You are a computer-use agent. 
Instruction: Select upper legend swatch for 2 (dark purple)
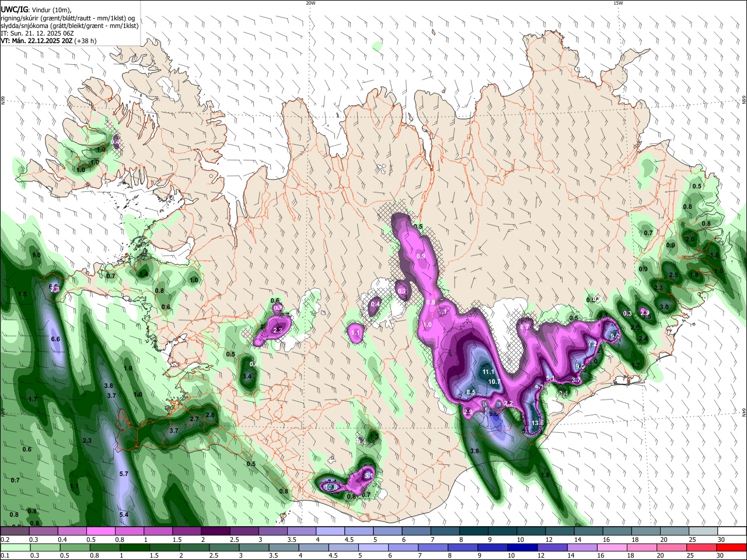(215, 531)
